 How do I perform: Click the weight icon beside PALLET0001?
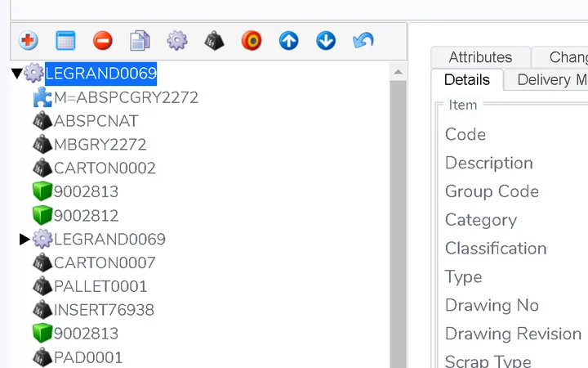click(42, 286)
